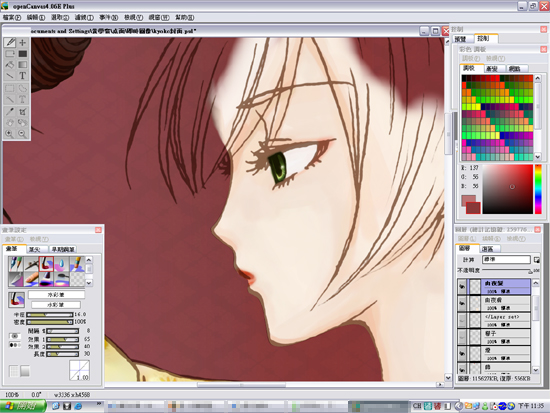Click the CH language indicator in the taskbar

pyautogui.click(x=417, y=406)
